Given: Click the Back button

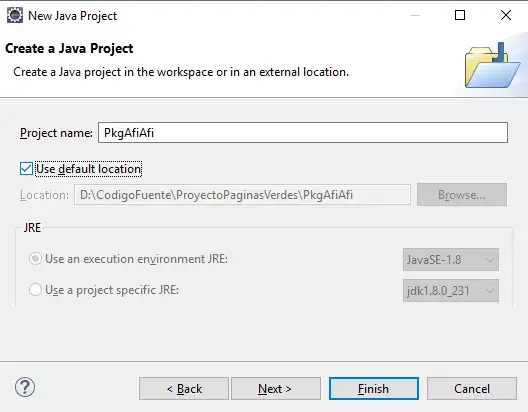Looking at the screenshot, I should pos(184,389).
